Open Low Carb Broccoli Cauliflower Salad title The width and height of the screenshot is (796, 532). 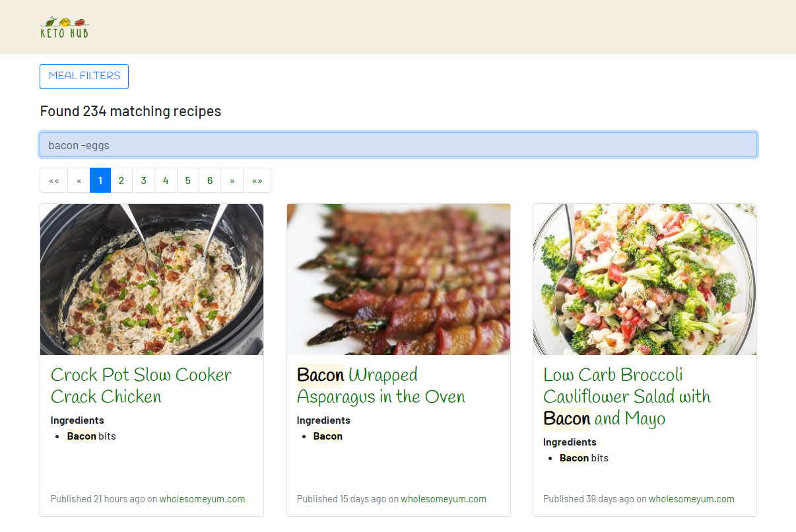[x=627, y=396]
